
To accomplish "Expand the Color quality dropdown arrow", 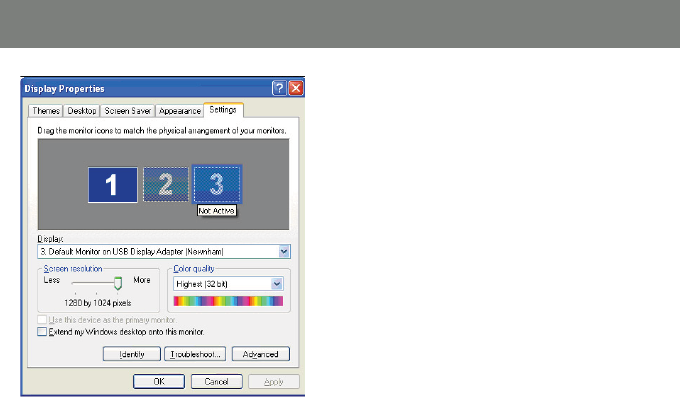I will pos(277,284).
